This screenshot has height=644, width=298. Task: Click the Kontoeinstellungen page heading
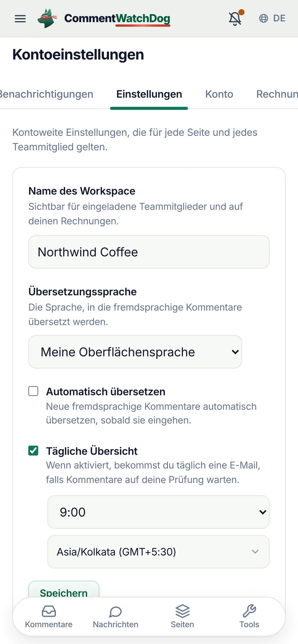click(x=78, y=54)
